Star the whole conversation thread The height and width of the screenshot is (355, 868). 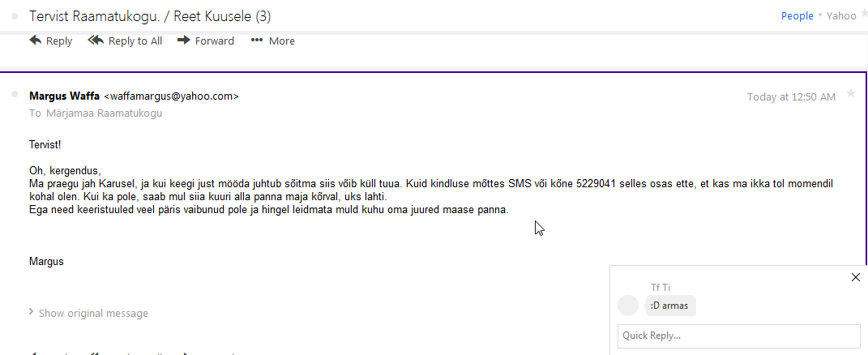(x=862, y=15)
